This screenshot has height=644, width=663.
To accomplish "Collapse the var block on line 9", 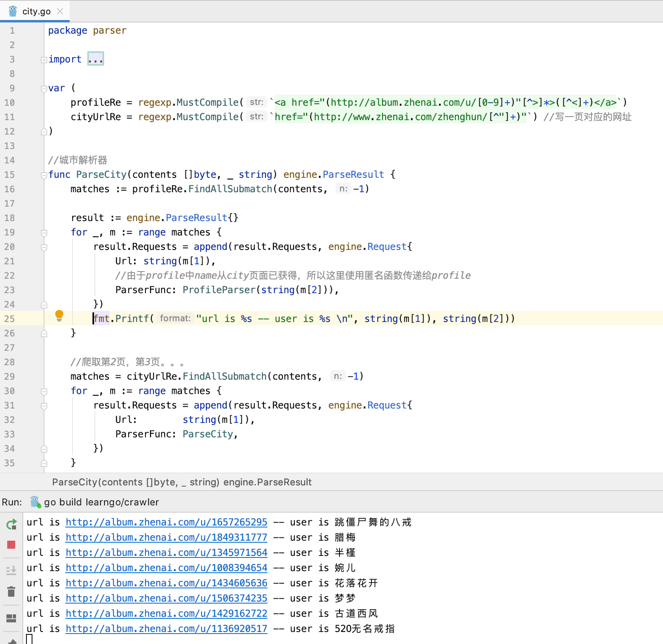I will [x=44, y=89].
